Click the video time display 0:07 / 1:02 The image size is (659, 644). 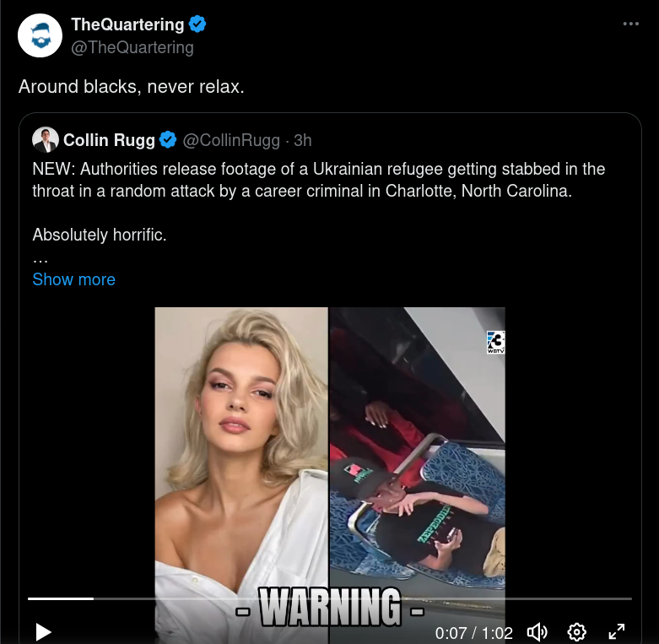point(473,633)
